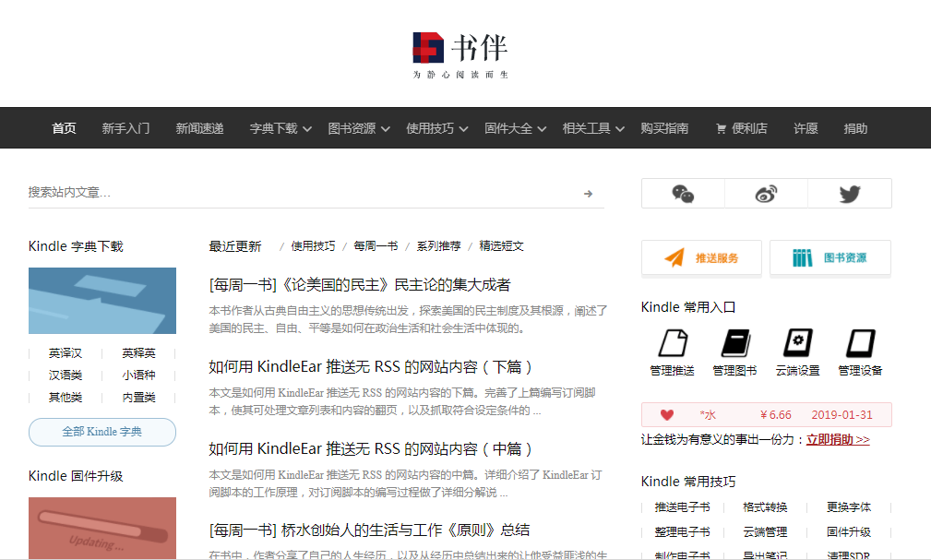The height and width of the screenshot is (560, 931).
Task: Click the paper plane 推送服务 icon
Action: [674, 257]
